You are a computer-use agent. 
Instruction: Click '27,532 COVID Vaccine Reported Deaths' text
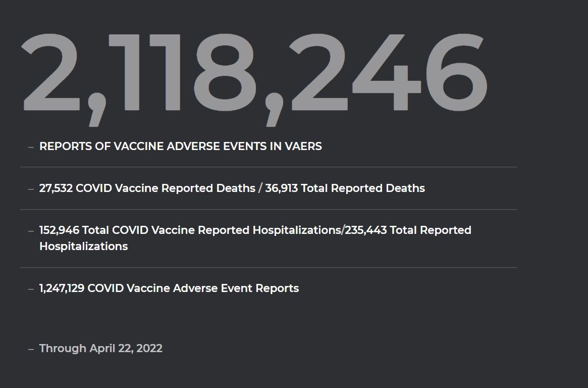[147, 188]
